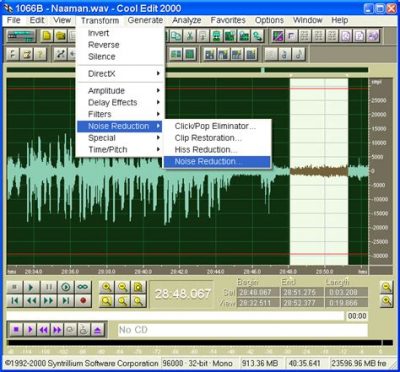Choose Silence from the Transform menu
The width and height of the screenshot is (400, 372).
pyautogui.click(x=120, y=57)
